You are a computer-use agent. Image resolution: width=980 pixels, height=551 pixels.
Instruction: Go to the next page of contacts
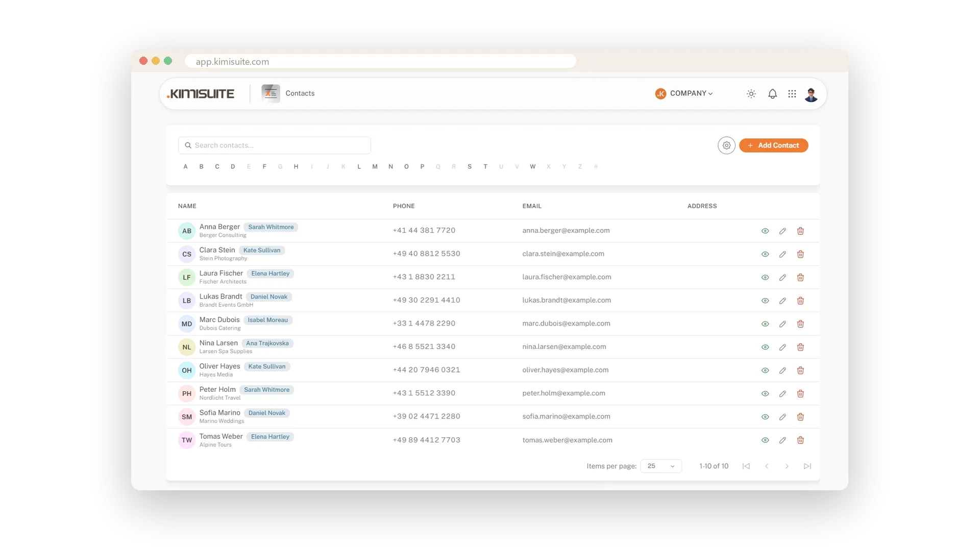click(x=787, y=466)
